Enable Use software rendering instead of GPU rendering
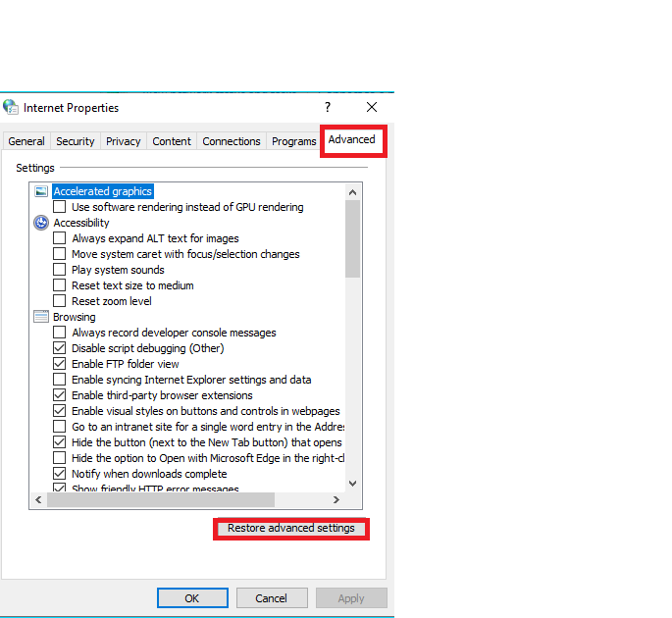 pos(59,207)
